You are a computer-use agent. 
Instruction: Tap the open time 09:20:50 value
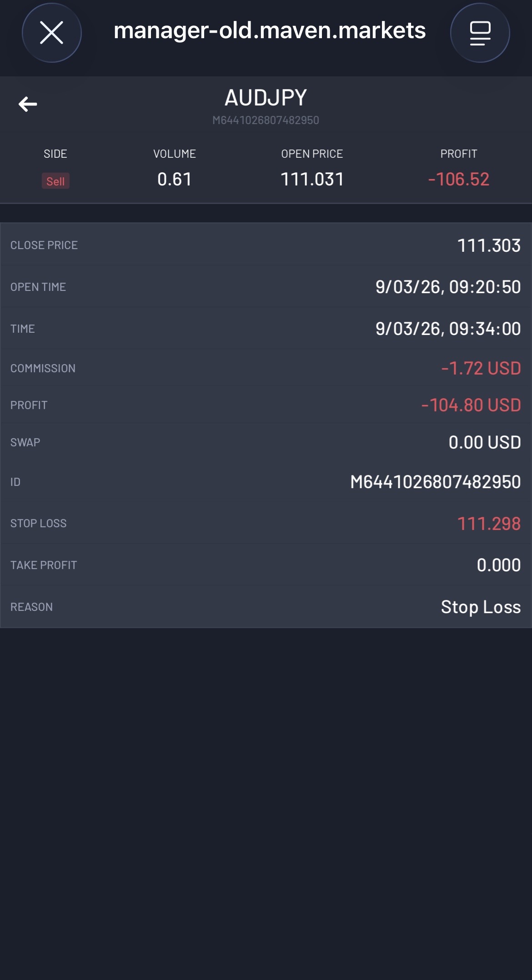point(448,287)
